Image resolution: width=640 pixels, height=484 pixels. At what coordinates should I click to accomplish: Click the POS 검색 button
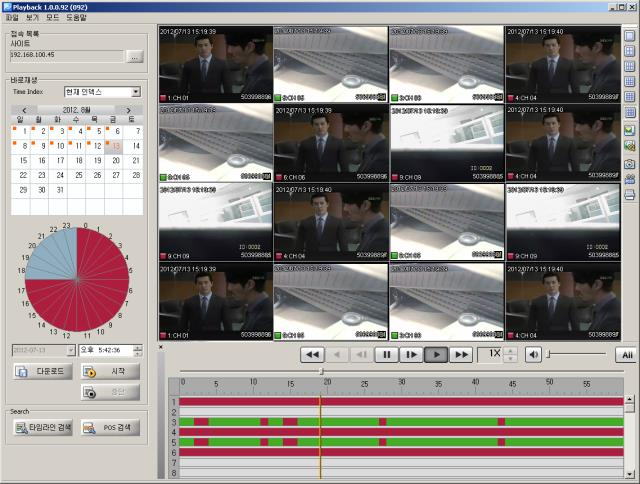click(110, 427)
